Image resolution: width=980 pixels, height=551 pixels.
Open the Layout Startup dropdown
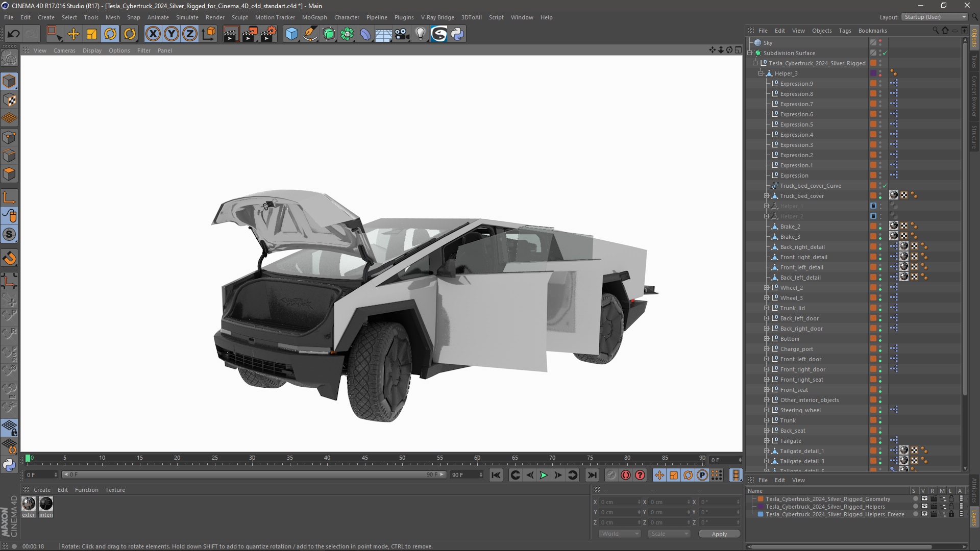(x=935, y=17)
